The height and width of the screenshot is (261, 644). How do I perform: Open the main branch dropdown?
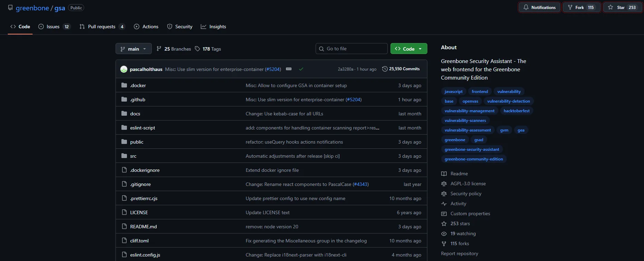click(133, 49)
